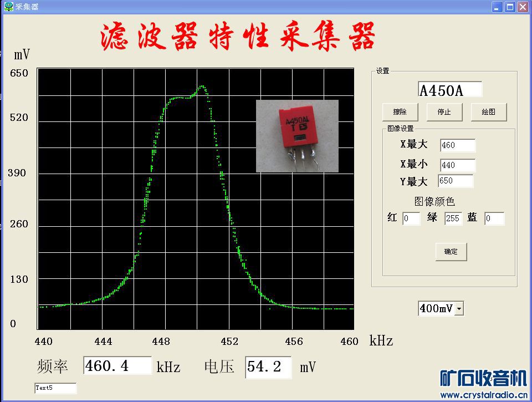This screenshot has height=402, width=532.
Task: Click the 确定 confirm button
Action: [x=451, y=252]
